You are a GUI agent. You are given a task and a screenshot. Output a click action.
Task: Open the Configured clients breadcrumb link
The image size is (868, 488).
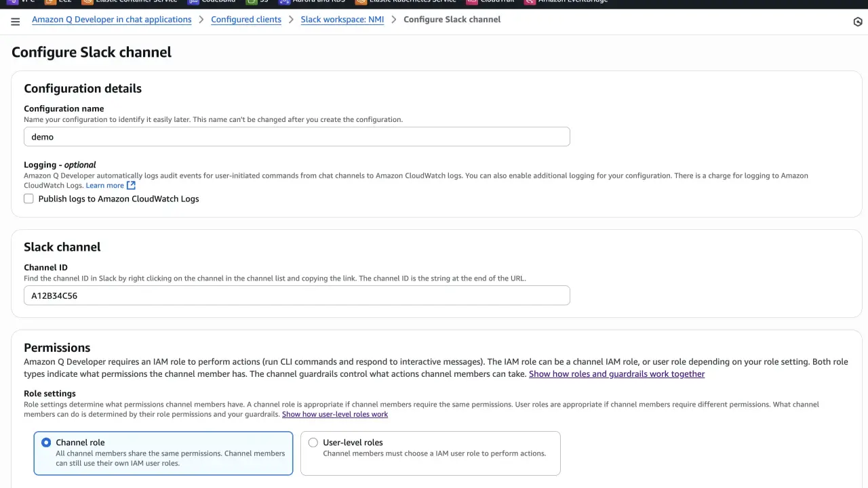point(246,20)
